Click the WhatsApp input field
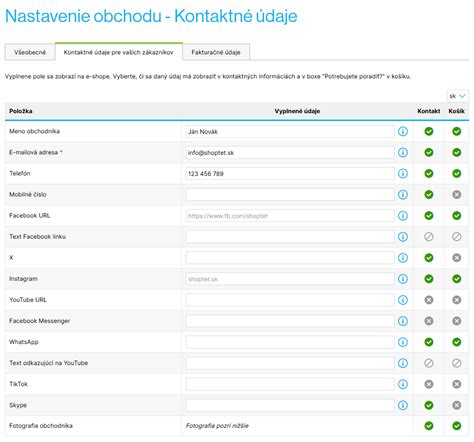 290,342
